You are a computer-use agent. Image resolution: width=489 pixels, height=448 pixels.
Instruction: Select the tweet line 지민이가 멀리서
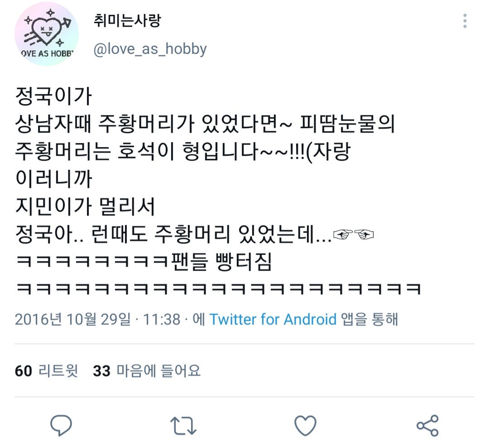click(85, 207)
